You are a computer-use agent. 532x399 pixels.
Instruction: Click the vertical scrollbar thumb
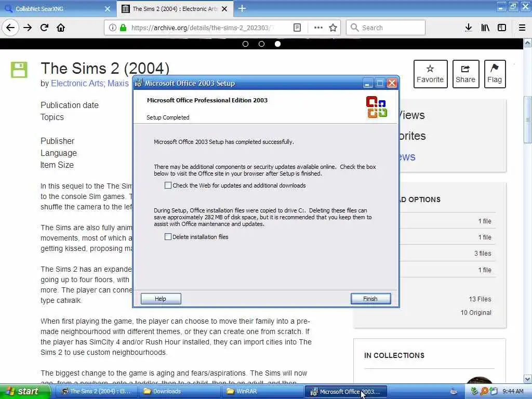(x=528, y=120)
